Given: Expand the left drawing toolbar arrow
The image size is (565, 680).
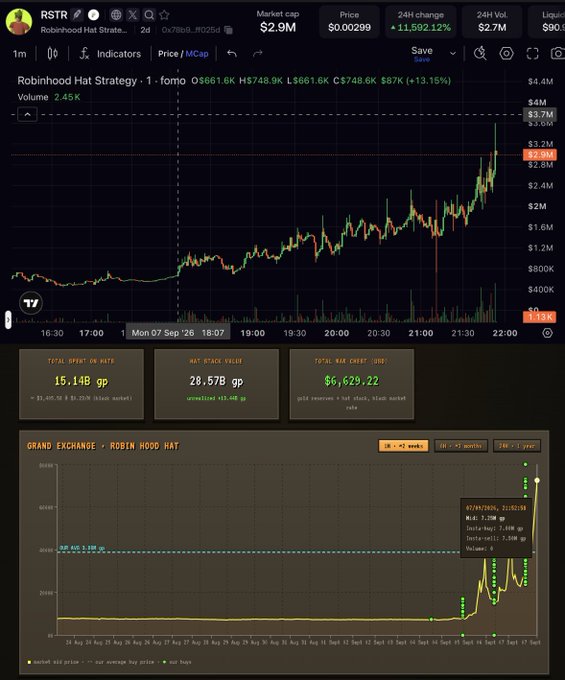Looking at the screenshot, I should coord(8,320).
